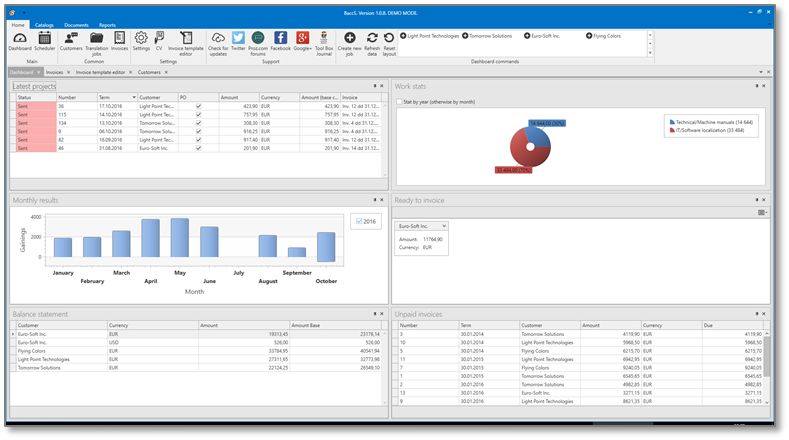This screenshot has width=789, height=440.
Task: Switch to the Catalogs ribbon tab
Action: pos(45,24)
